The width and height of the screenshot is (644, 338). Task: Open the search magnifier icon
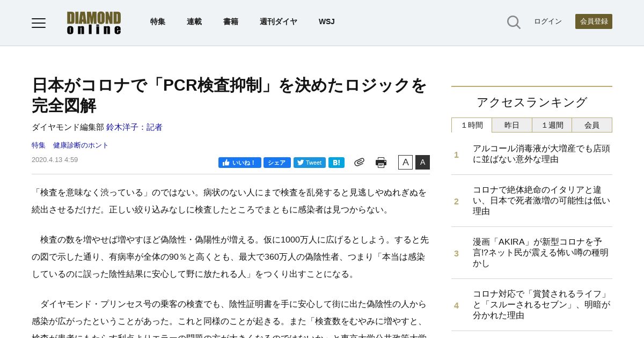tap(514, 22)
